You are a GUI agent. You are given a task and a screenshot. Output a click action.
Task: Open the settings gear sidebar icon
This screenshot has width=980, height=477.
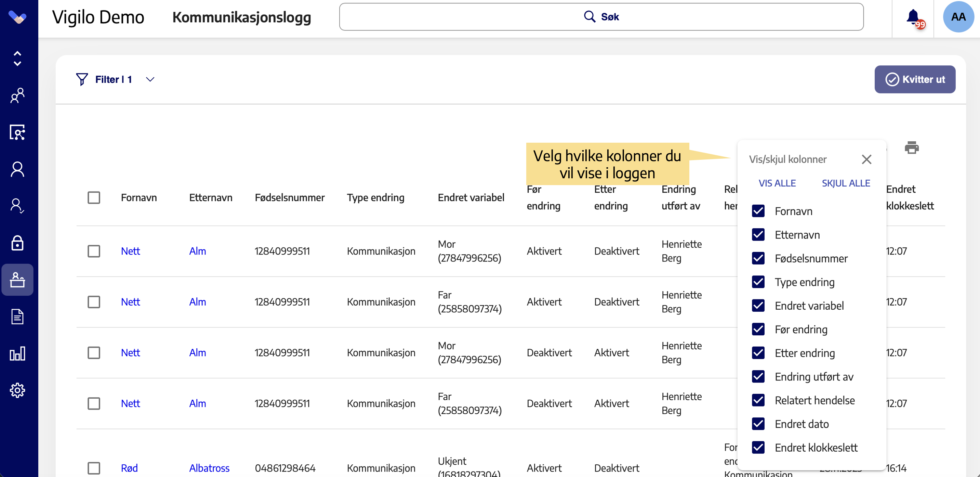click(17, 390)
